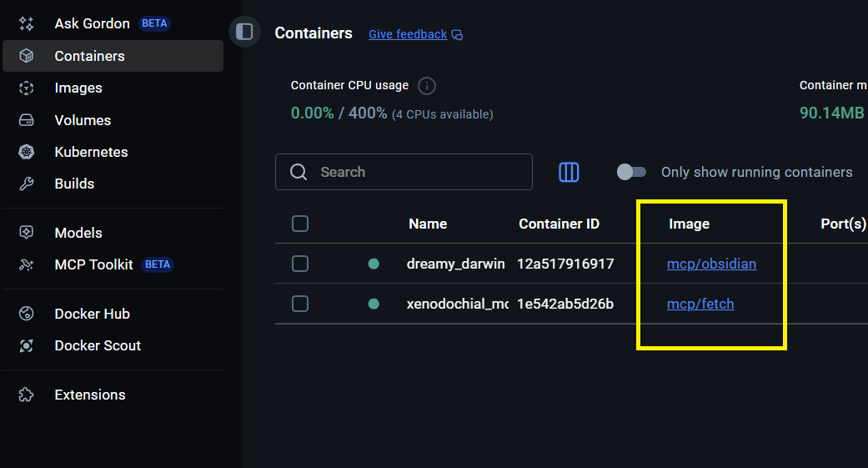This screenshot has width=868, height=468.
Task: Open the Models section
Action: (78, 233)
